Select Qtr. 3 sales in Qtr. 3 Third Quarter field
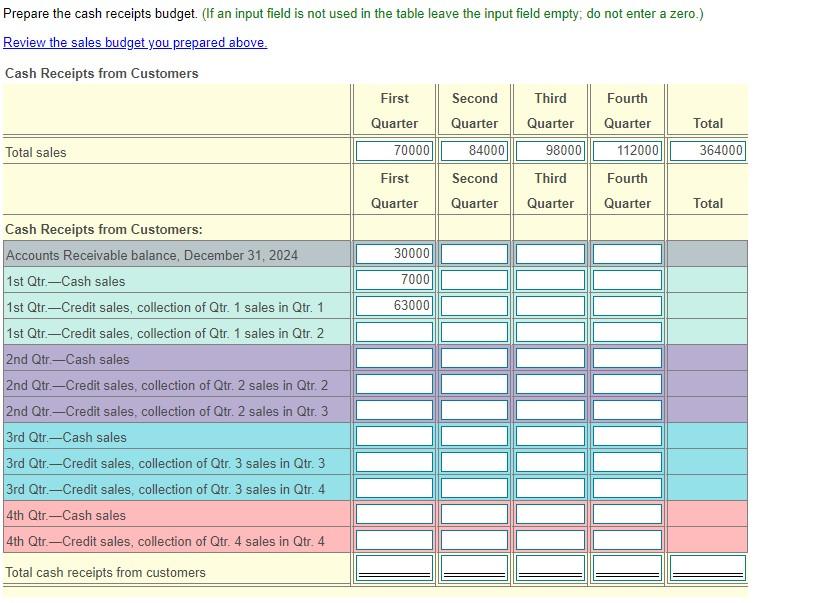This screenshot has height=603, width=831. coord(550,462)
